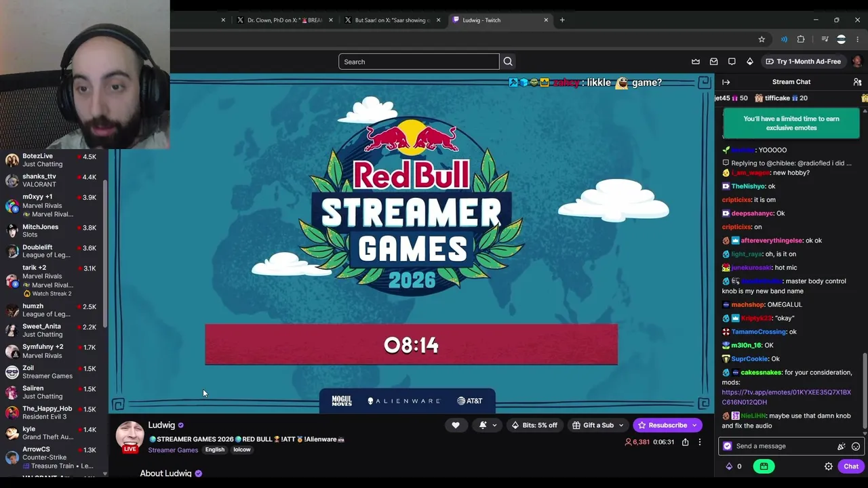Viewport: 868px width, 488px height.
Task: Select the Ludwig - Twitch tab
Action: pyautogui.click(x=500, y=20)
